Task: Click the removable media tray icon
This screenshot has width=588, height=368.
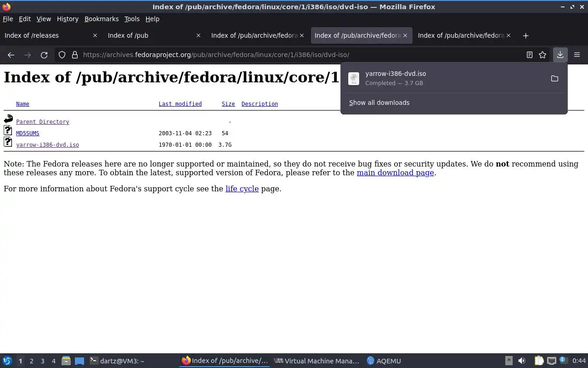Action: 509,361
